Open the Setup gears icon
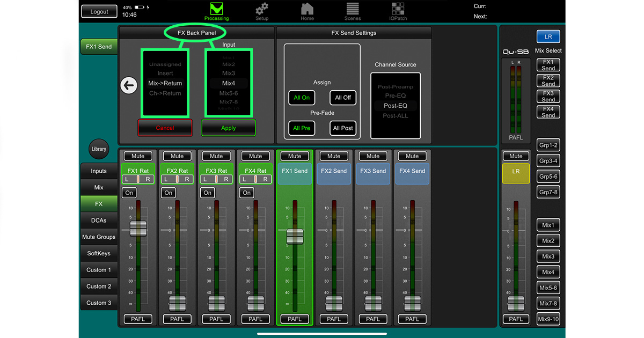Viewport: 644px width, 338px height. pyautogui.click(x=262, y=11)
